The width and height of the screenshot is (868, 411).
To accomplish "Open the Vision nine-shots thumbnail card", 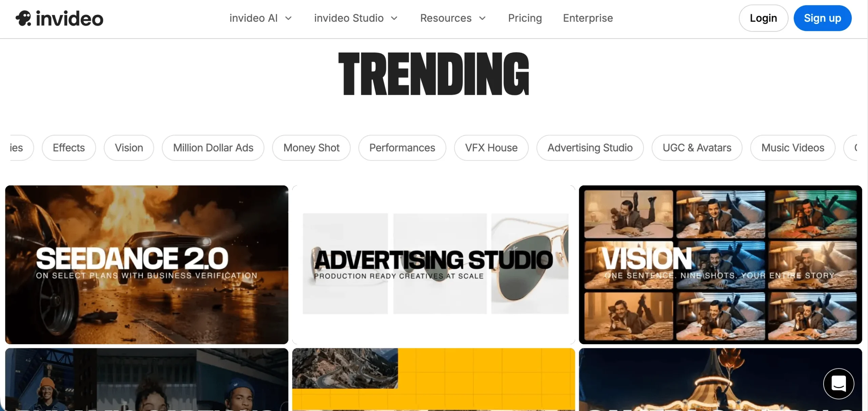I will click(x=720, y=264).
